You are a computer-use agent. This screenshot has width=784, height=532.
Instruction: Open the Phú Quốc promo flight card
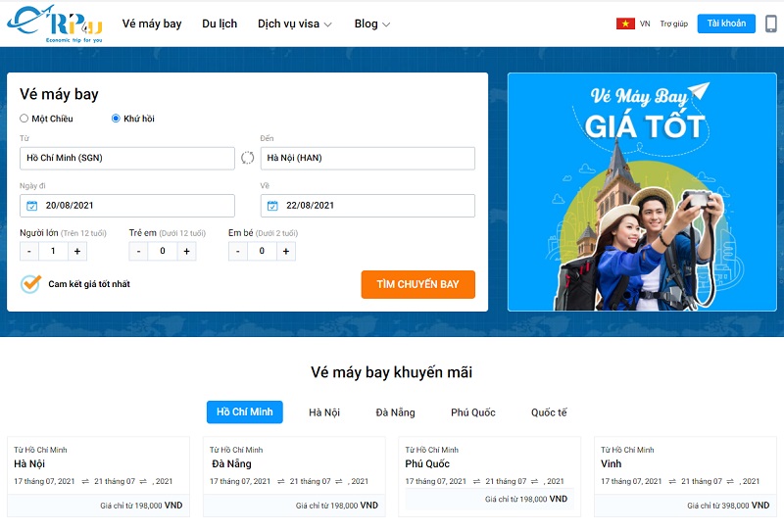pyautogui.click(x=489, y=476)
